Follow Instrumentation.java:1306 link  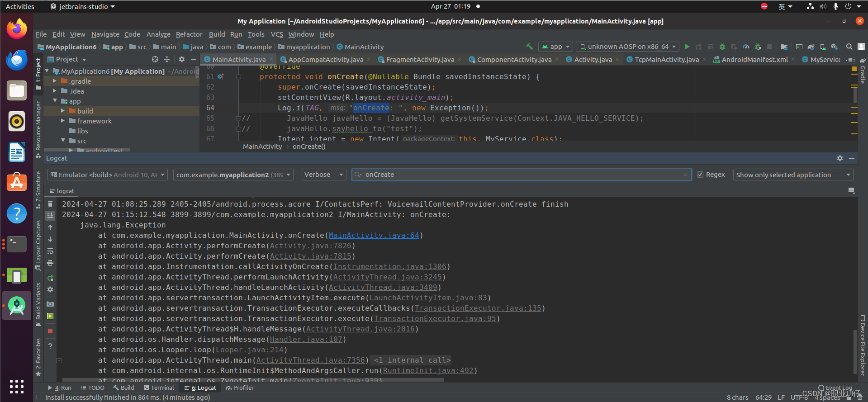389,267
